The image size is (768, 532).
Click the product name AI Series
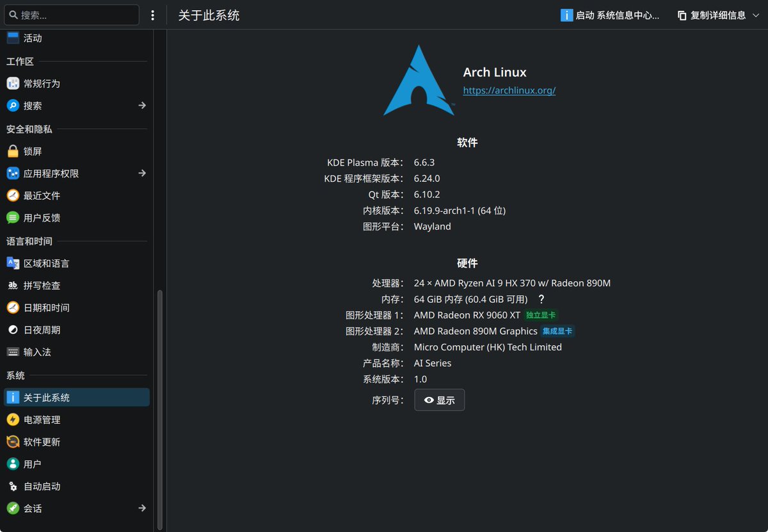click(433, 363)
